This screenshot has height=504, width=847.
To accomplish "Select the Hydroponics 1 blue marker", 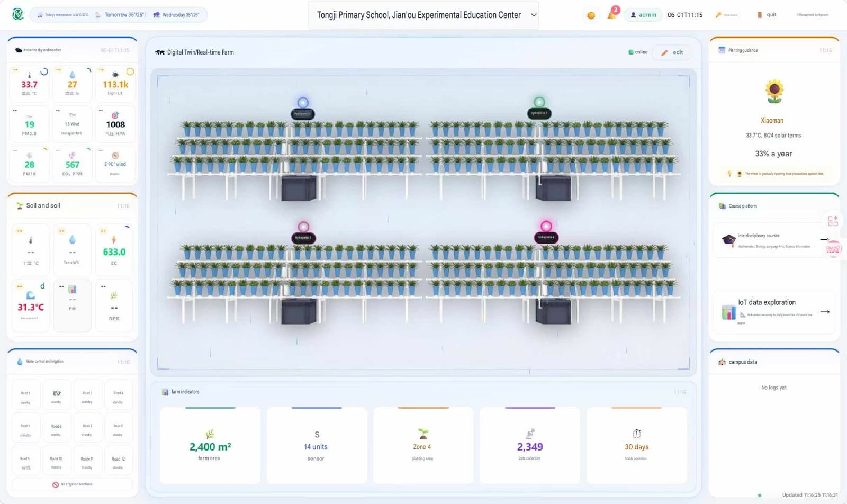I will pyautogui.click(x=303, y=103).
